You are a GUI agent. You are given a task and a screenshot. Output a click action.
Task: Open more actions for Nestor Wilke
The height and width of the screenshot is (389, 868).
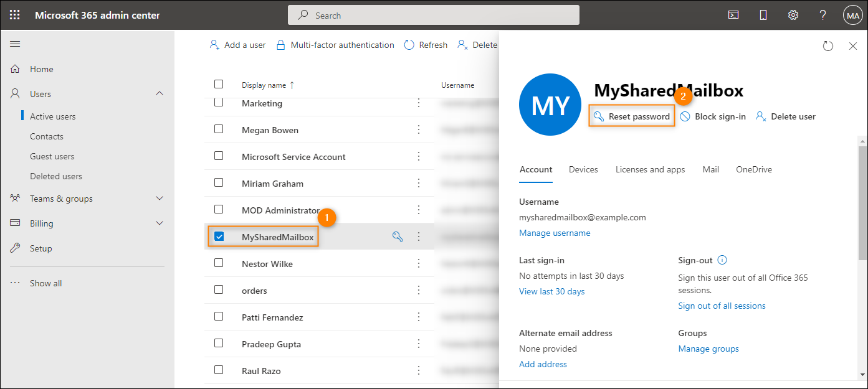[419, 263]
